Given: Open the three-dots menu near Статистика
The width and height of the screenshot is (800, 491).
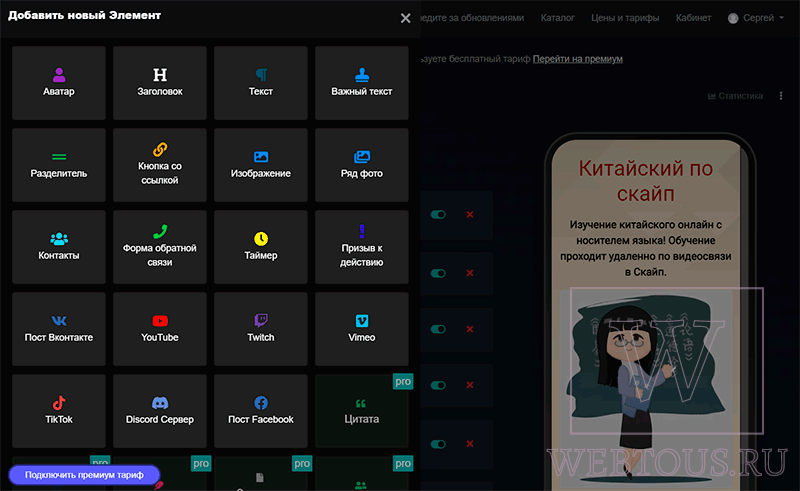Looking at the screenshot, I should (x=781, y=96).
